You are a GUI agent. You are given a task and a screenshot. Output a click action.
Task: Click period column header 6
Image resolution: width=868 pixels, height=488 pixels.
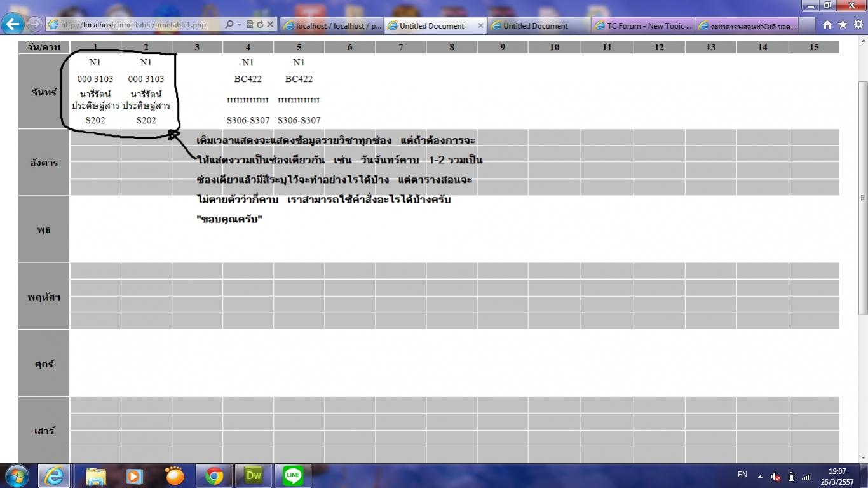click(x=350, y=47)
